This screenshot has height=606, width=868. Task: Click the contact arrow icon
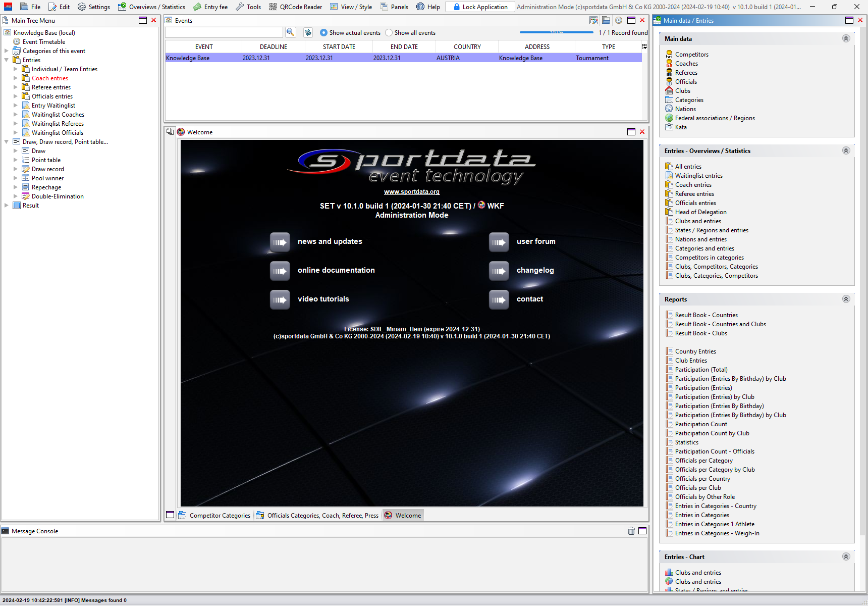499,299
